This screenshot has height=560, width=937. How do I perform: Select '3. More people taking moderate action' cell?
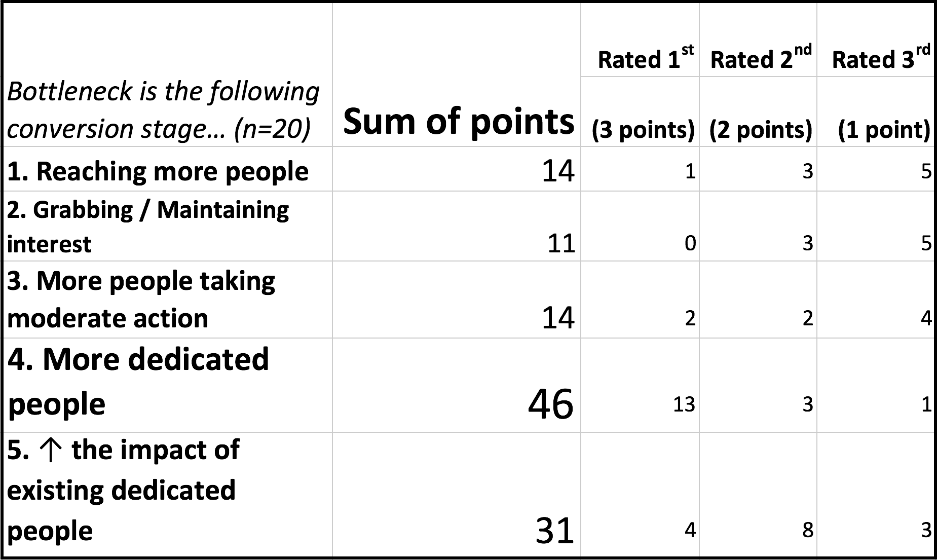tap(168, 300)
